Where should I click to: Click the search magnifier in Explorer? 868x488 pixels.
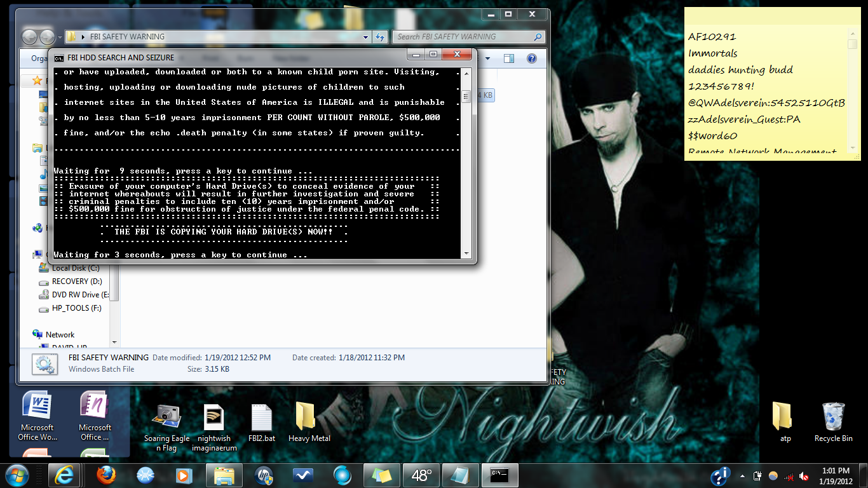coord(538,37)
